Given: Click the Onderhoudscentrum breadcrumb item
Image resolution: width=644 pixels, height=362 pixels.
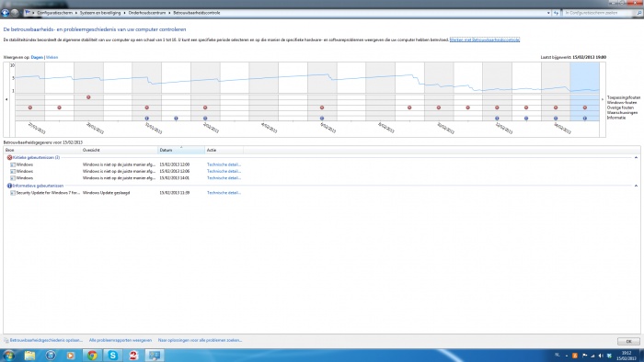Looking at the screenshot, I should tap(147, 13).
